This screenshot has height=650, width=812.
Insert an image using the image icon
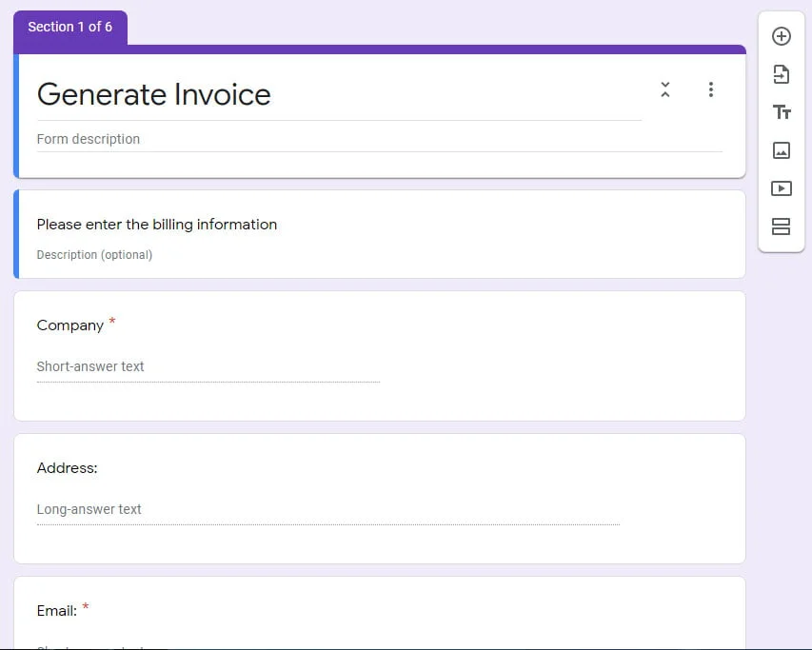tap(781, 150)
